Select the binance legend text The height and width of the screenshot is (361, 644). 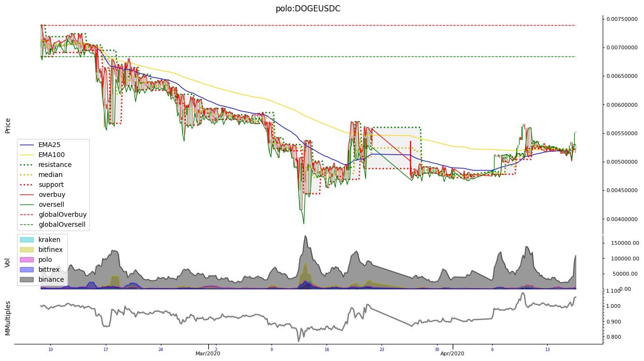click(x=51, y=279)
